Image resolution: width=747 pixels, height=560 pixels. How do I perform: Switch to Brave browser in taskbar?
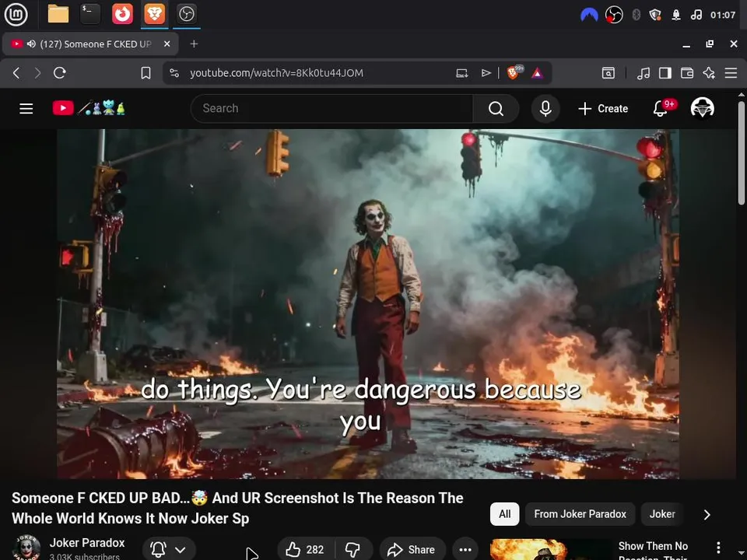pos(154,14)
